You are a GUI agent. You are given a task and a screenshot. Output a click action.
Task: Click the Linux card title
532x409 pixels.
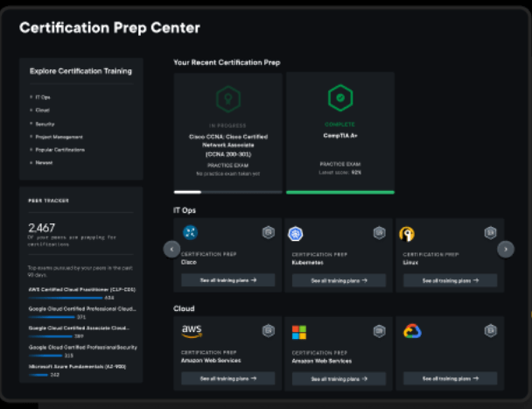[410, 263]
